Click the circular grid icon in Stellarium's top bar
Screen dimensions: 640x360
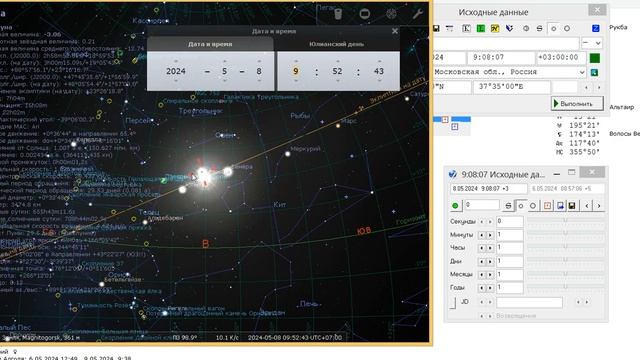point(391,14)
